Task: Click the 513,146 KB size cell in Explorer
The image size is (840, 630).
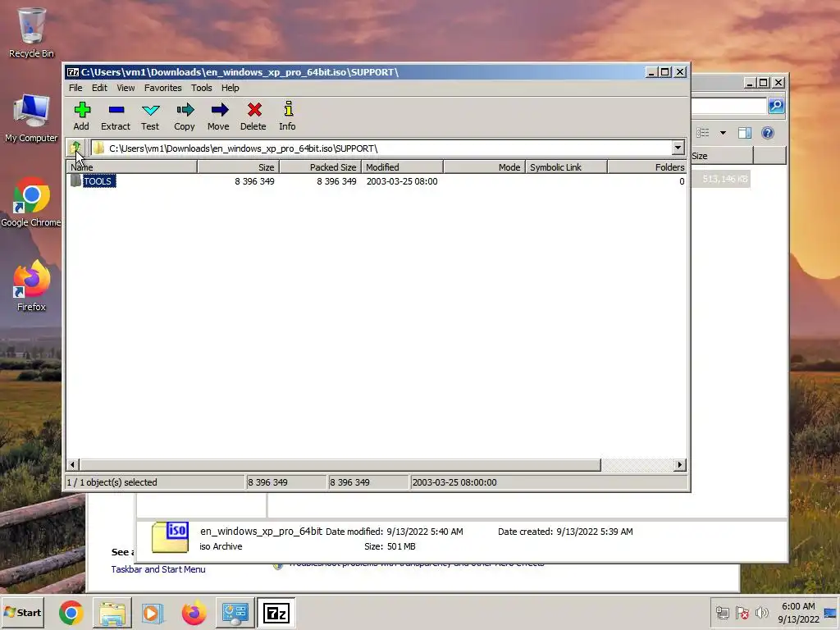Action: 724,179
